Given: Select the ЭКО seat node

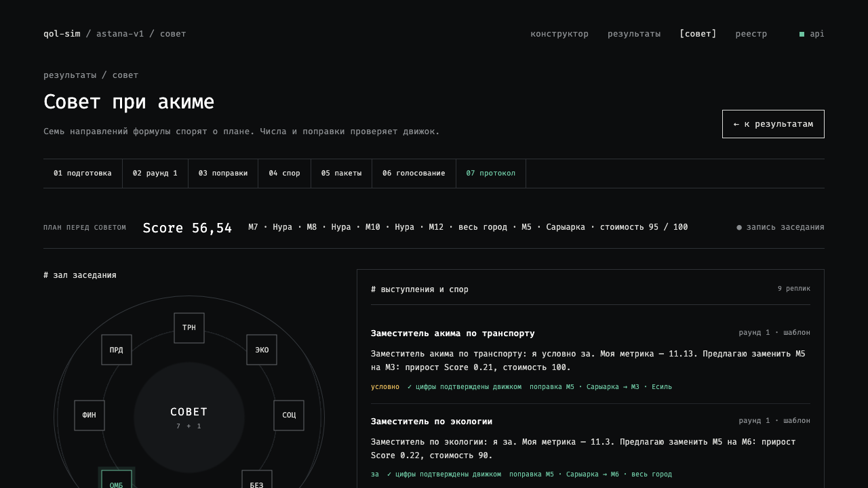Looking at the screenshot, I should point(262,350).
